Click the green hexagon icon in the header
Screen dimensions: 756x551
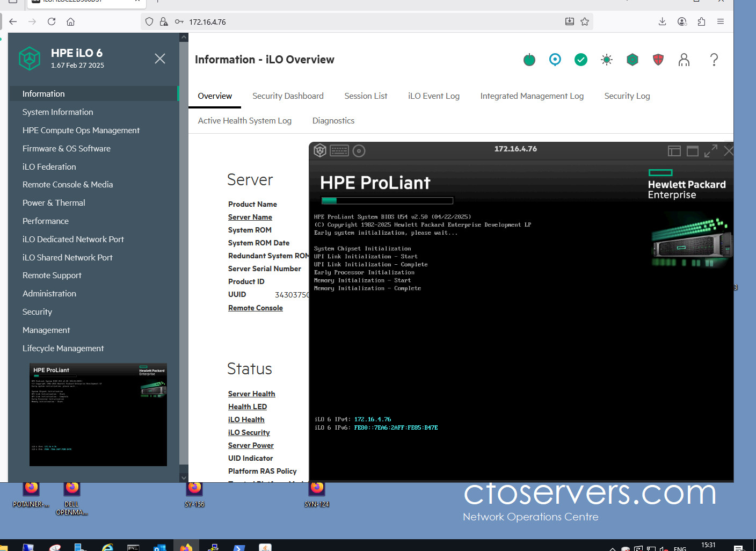633,60
